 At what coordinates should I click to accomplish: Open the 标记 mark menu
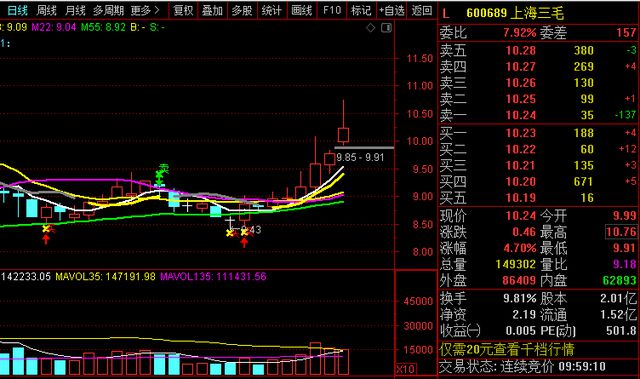point(361,10)
